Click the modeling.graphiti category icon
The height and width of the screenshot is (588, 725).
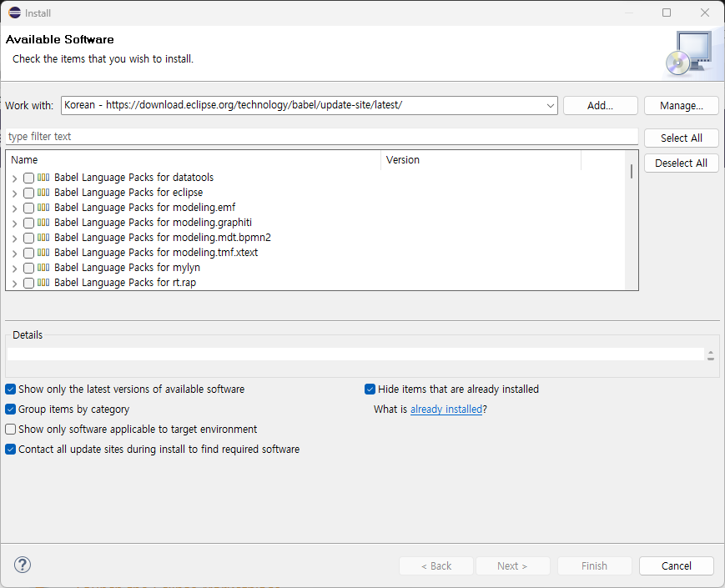click(x=43, y=223)
